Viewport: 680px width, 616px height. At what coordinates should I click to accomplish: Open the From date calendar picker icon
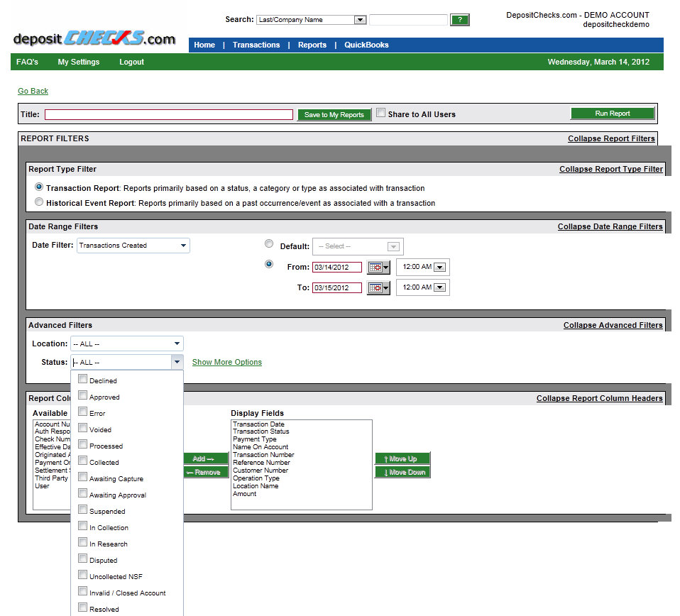(378, 268)
